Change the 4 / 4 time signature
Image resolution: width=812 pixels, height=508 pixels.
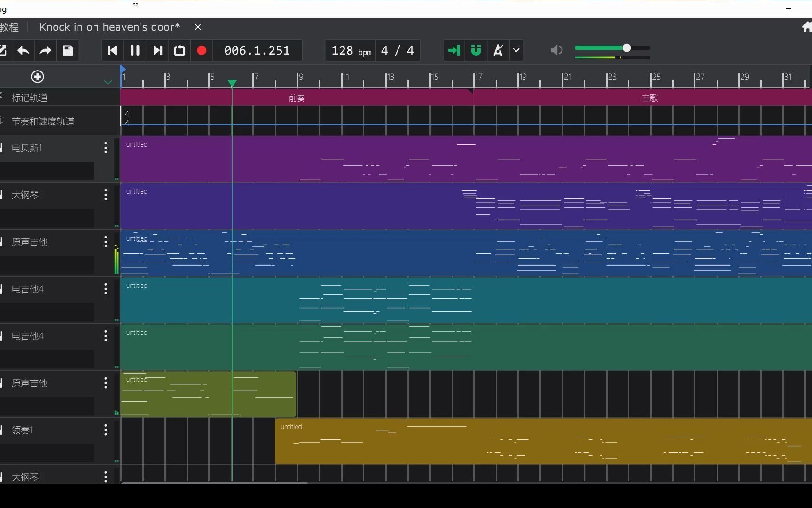398,50
